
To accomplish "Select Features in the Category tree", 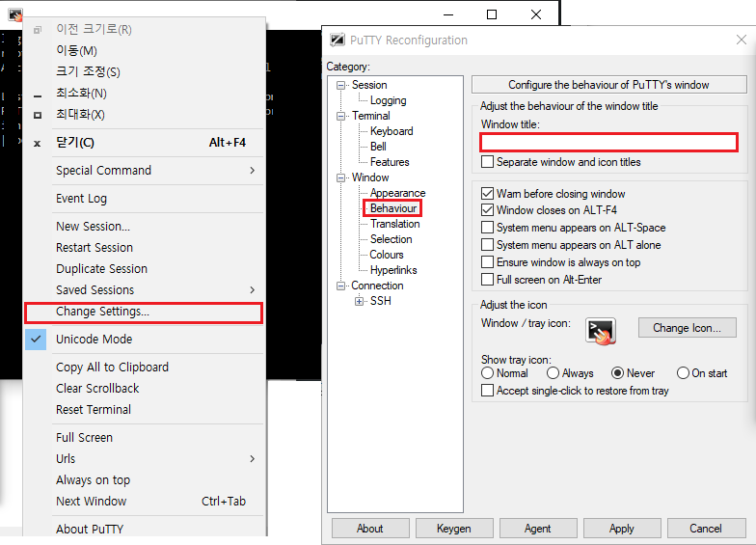I will click(x=390, y=162).
